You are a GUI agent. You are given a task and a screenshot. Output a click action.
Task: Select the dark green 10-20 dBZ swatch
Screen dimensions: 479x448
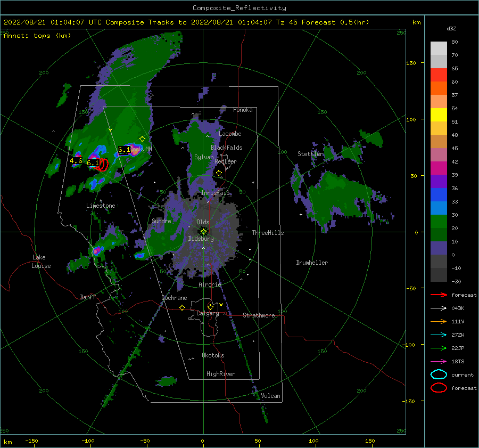(439, 234)
